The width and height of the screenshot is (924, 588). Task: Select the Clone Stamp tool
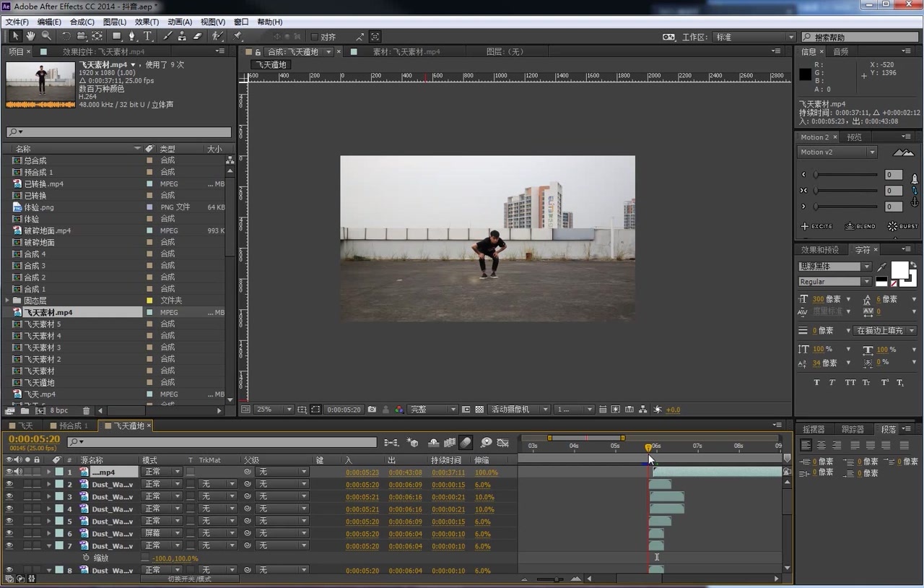click(182, 36)
